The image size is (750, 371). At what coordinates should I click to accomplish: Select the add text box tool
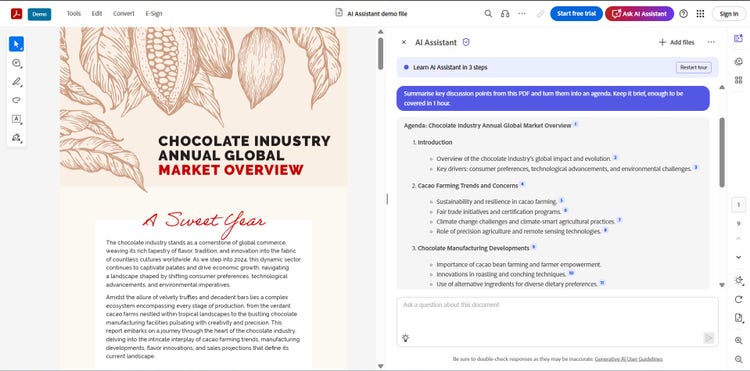pyautogui.click(x=16, y=119)
